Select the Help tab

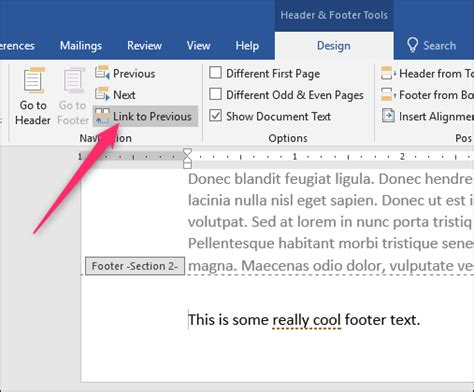(x=247, y=46)
